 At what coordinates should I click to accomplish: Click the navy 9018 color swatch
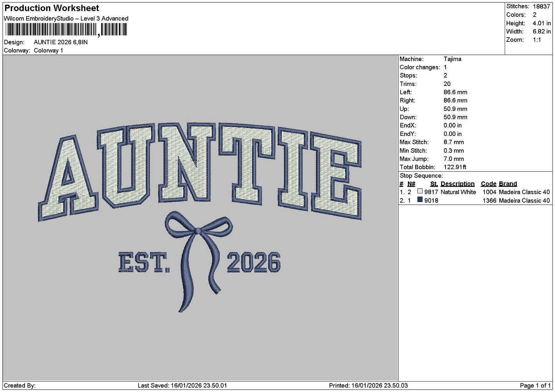click(x=420, y=200)
